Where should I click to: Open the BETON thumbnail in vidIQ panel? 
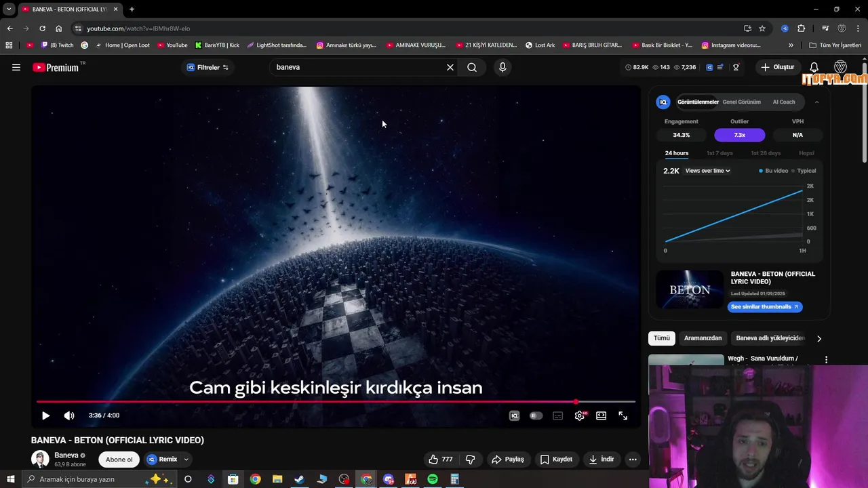[x=690, y=289]
